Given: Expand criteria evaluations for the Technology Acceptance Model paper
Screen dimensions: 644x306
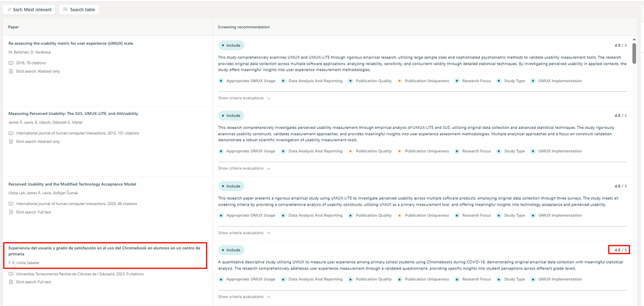Looking at the screenshot, I should coord(244,233).
